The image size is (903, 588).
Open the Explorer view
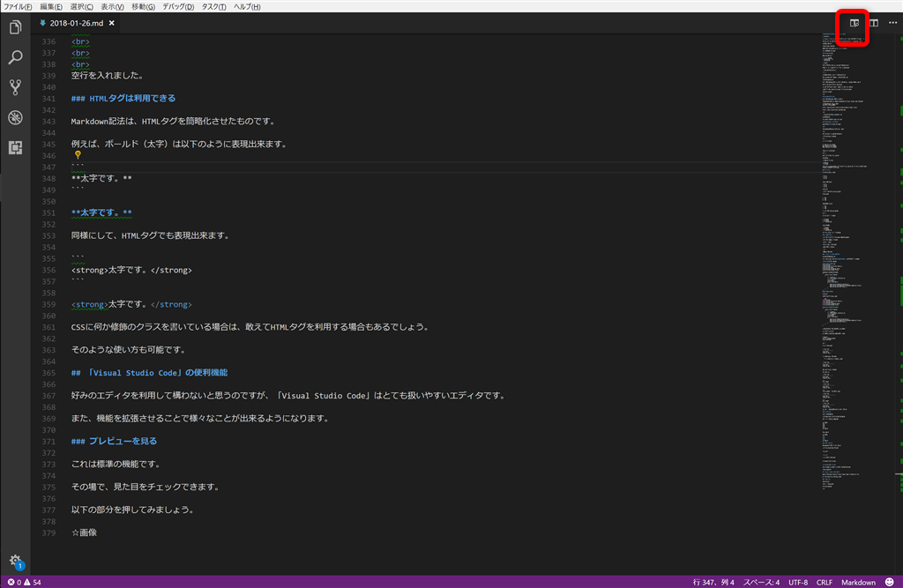coord(14,27)
